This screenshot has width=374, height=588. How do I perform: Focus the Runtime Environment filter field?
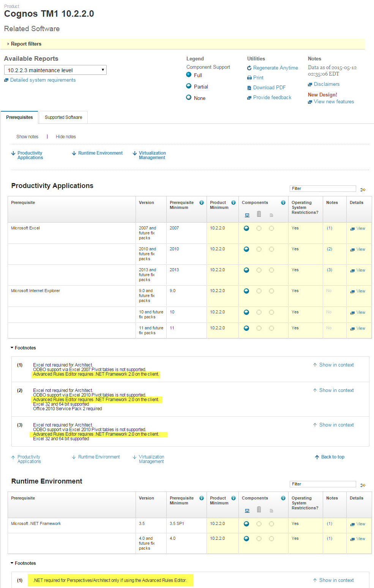tap(323, 484)
